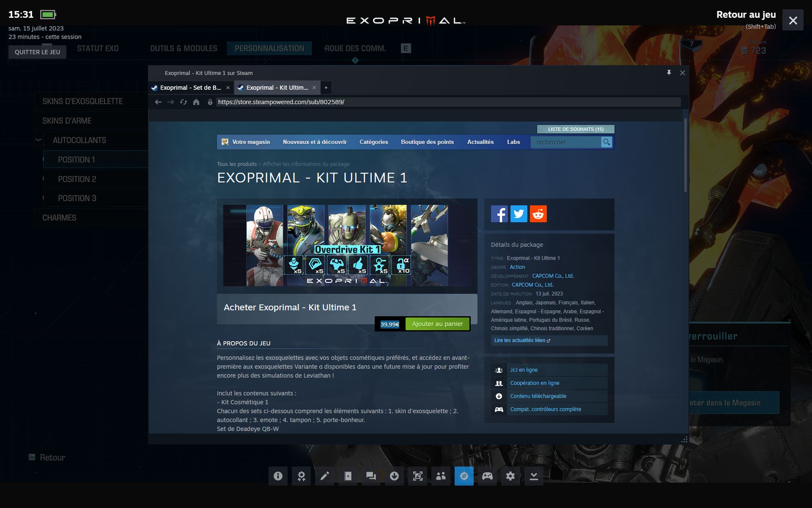The width and height of the screenshot is (812, 508).
Task: Open the Action genre link
Action: (517, 267)
